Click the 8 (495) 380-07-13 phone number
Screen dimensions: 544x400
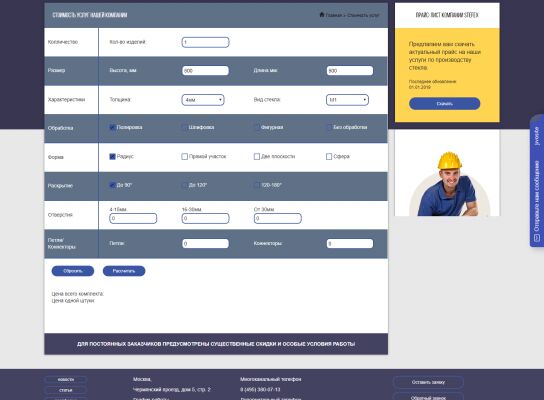click(x=260, y=390)
